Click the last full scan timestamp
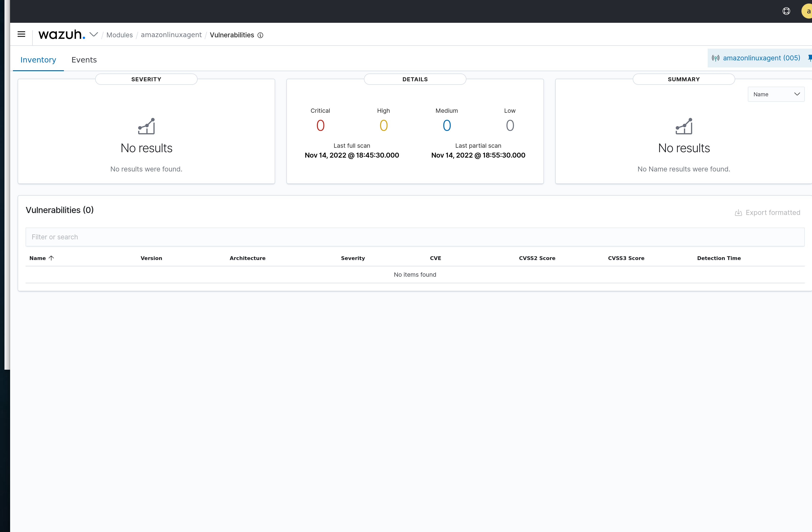 pyautogui.click(x=352, y=155)
